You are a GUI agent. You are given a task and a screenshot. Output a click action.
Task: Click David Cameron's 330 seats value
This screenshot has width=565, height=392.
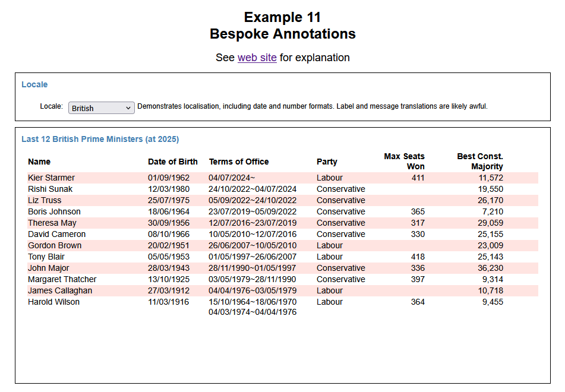tap(418, 234)
